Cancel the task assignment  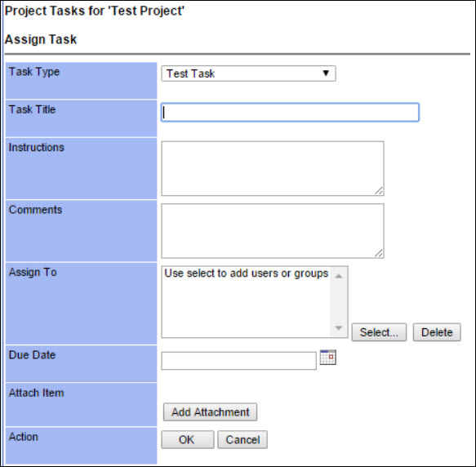pos(242,439)
